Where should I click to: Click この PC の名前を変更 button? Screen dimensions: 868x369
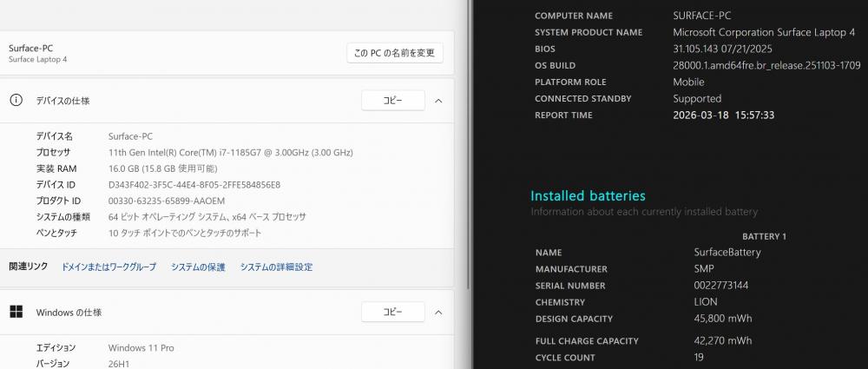point(395,53)
